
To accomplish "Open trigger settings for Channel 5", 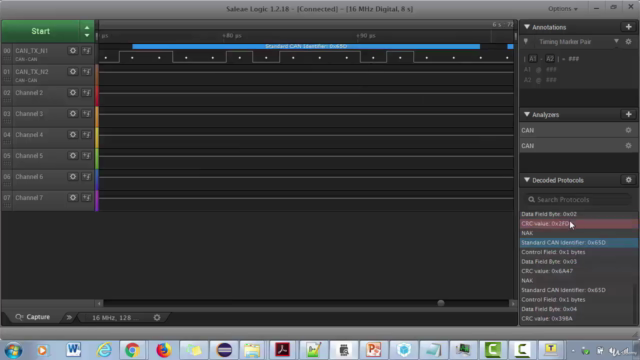I will point(87,156).
